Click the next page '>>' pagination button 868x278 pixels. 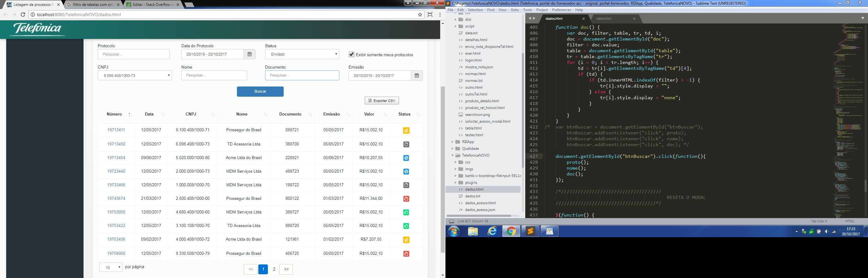[x=286, y=269]
